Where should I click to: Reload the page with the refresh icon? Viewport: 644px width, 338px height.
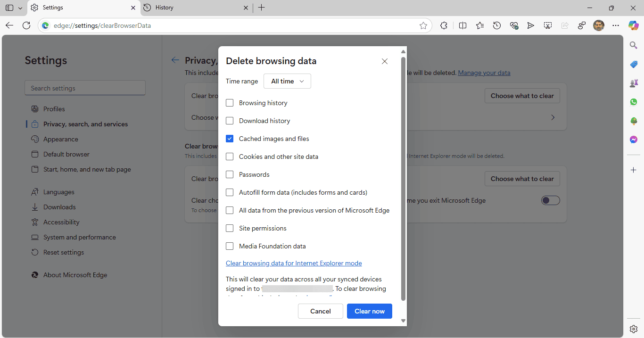26,25
